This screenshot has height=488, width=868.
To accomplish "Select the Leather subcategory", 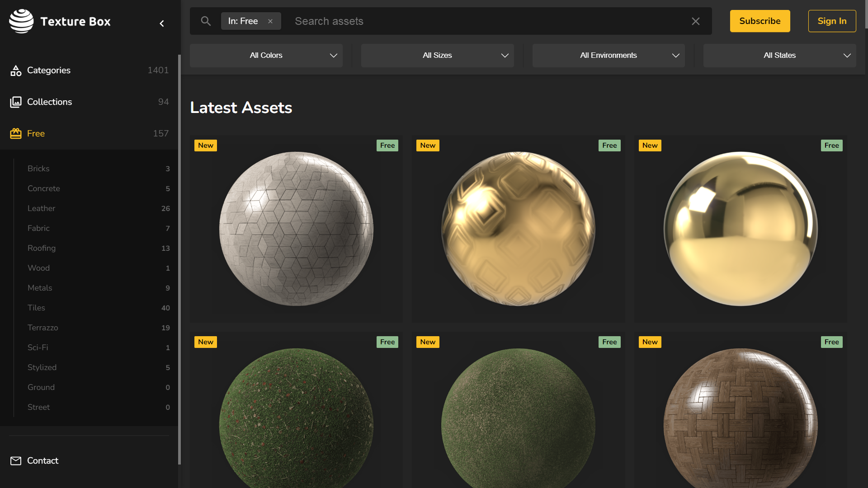I will click(99, 208).
